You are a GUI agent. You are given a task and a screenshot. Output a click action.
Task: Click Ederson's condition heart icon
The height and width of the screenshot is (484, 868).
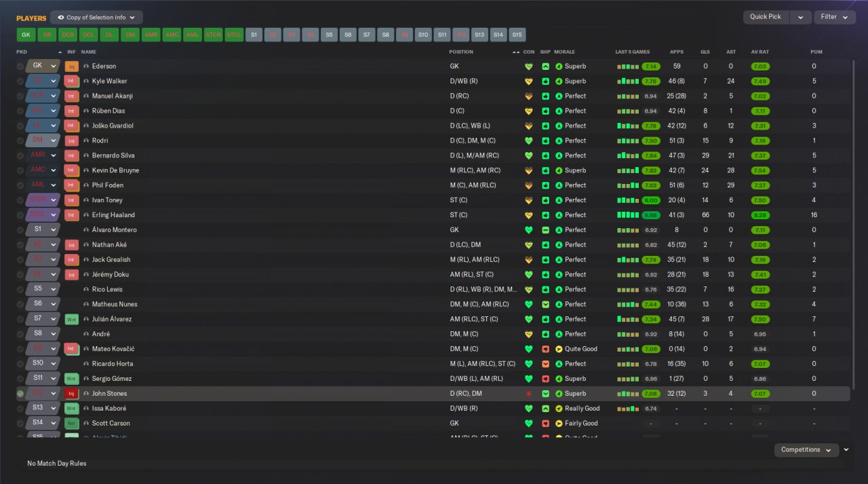pos(529,67)
